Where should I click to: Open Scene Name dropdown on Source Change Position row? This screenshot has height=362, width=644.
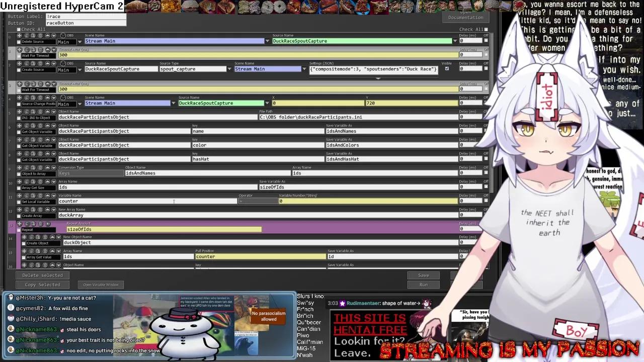click(x=174, y=103)
